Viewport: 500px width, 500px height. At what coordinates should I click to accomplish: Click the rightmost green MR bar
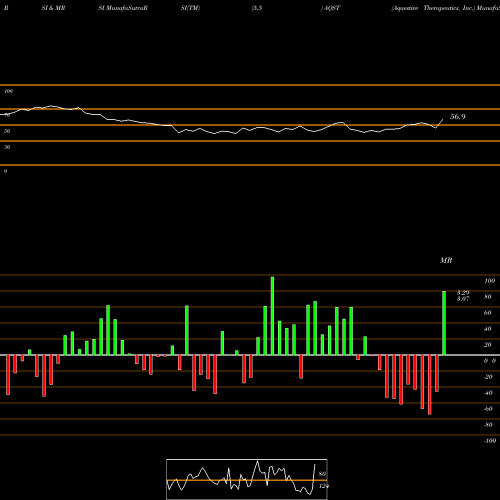444,323
